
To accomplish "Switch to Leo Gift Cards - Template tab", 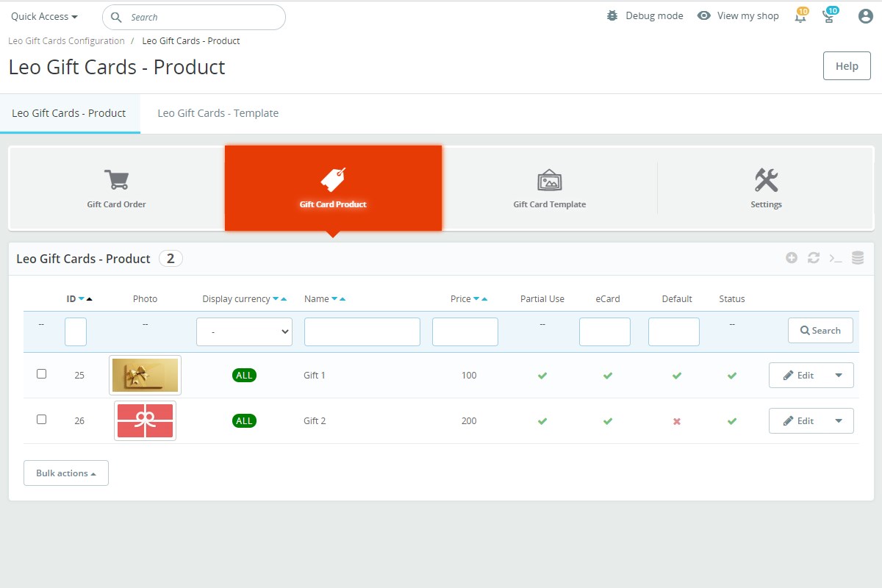I will pos(218,113).
